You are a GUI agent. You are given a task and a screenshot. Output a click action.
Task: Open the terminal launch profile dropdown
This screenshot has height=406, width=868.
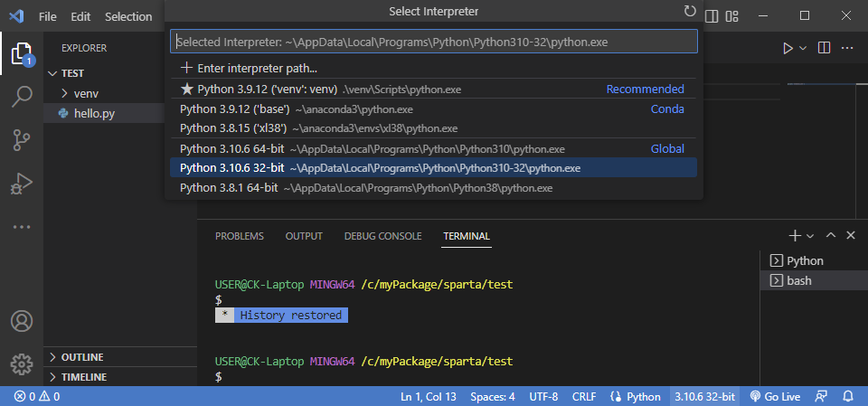[810, 236]
